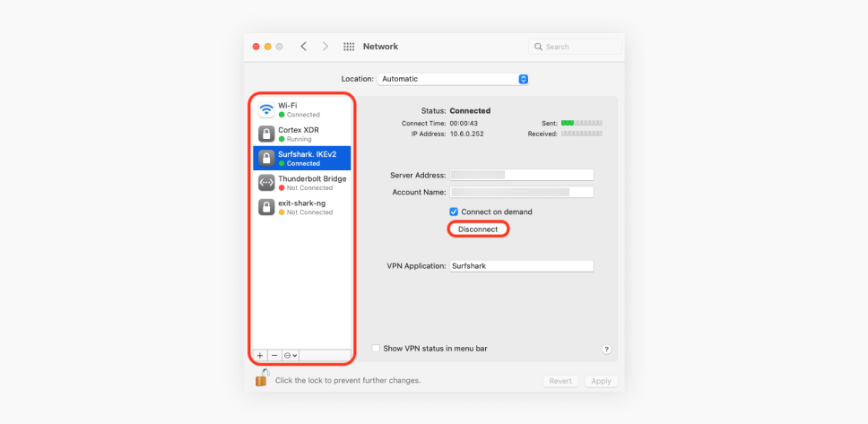The image size is (868, 424).
Task: Add a new network service
Action: pos(260,355)
